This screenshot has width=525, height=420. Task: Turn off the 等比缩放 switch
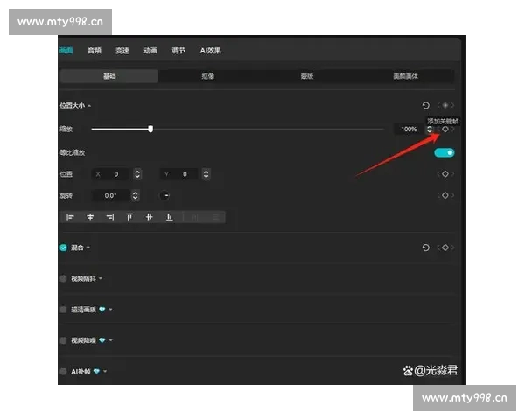click(444, 153)
